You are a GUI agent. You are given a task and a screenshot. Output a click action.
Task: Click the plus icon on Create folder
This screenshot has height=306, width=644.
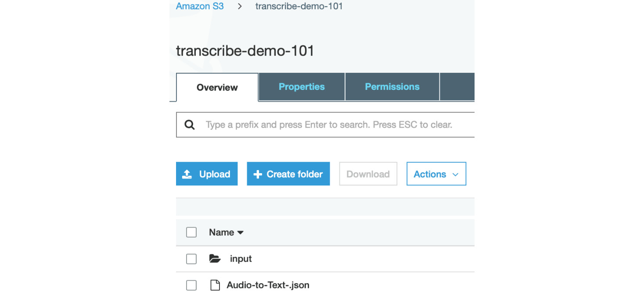click(x=258, y=174)
